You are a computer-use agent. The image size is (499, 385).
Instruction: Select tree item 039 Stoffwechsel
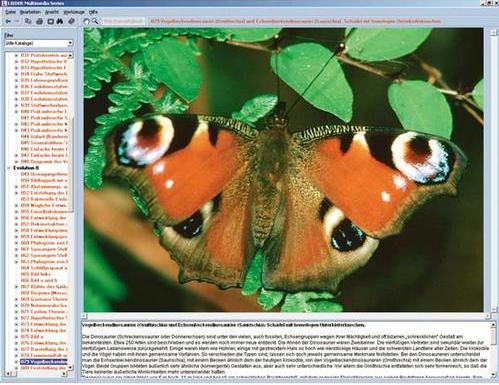coord(44,105)
